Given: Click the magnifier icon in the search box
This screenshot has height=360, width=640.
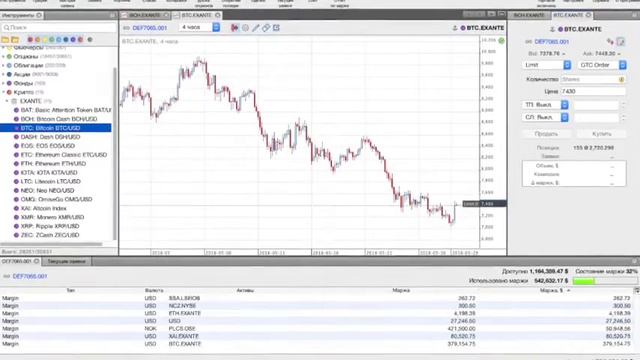Looking at the screenshot, I should point(6,27).
